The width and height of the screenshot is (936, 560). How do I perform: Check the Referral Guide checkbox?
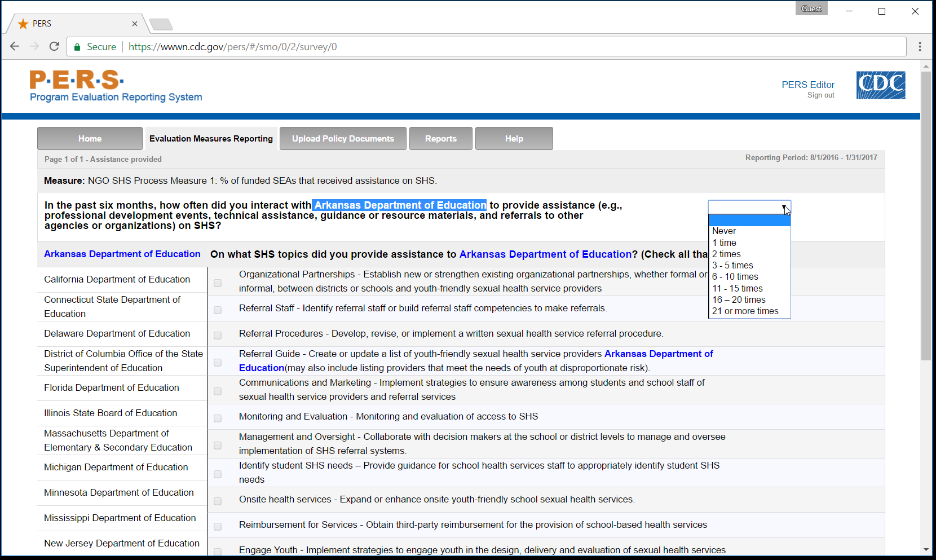tap(218, 363)
